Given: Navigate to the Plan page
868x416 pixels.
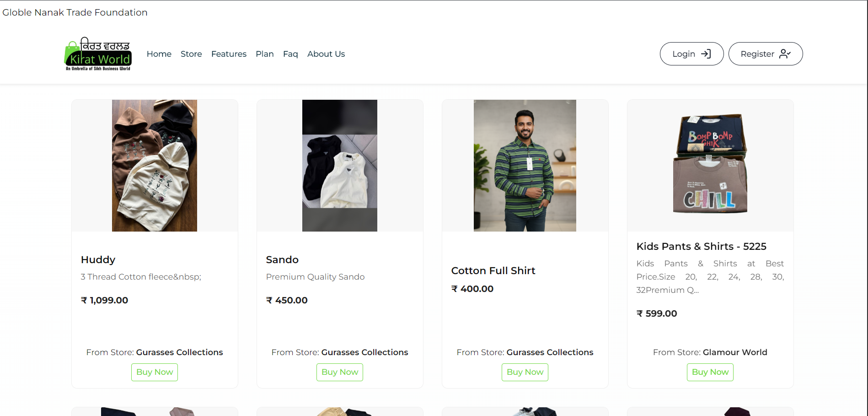Looking at the screenshot, I should 264,54.
